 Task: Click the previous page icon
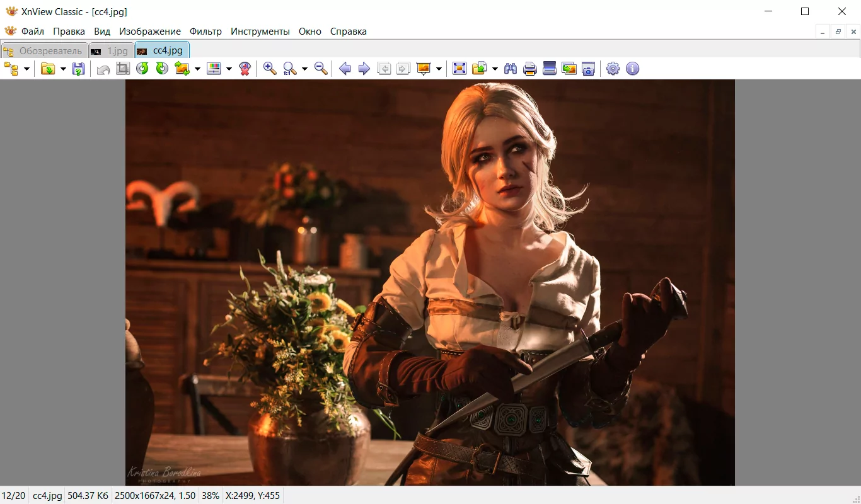click(x=384, y=69)
